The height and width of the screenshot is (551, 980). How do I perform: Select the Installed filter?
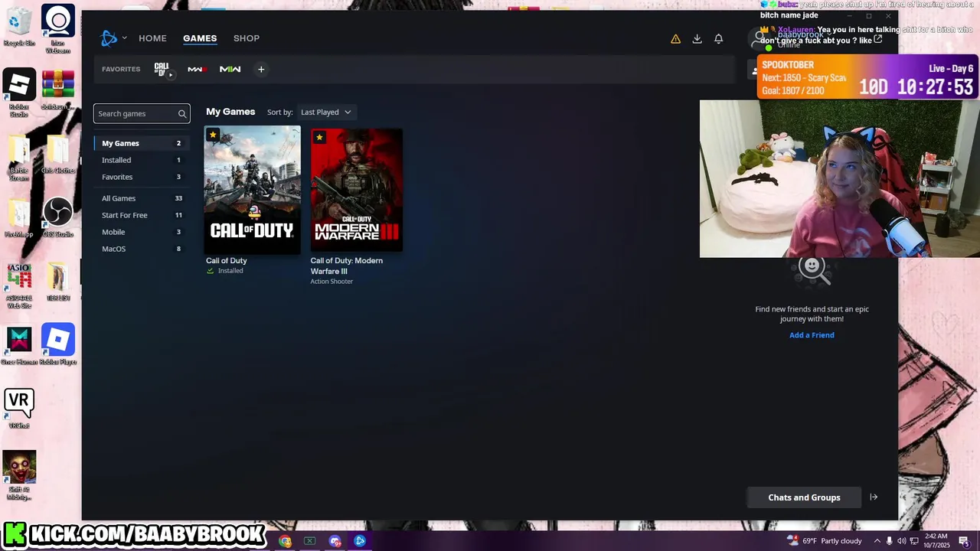[142, 160]
